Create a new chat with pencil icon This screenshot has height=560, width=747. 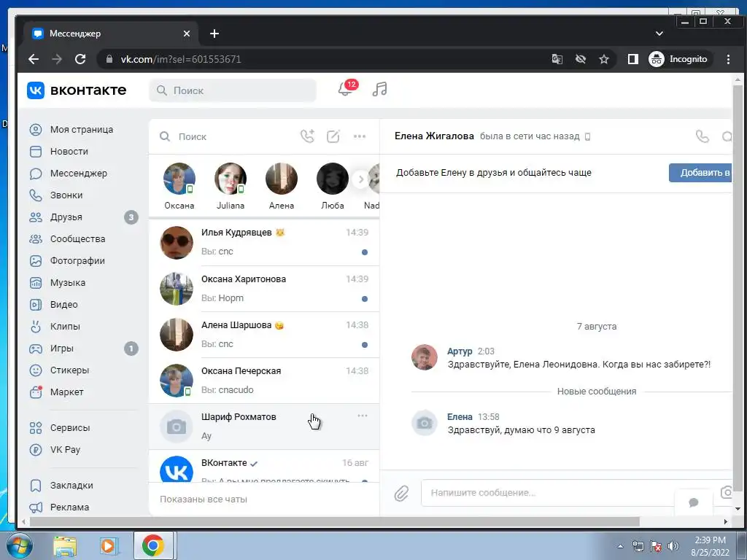[333, 136]
